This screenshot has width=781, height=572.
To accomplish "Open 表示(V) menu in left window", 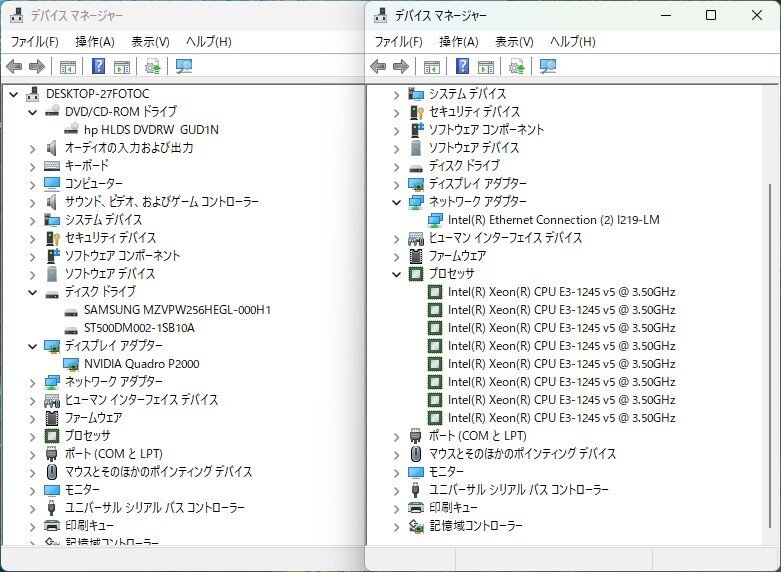I will 150,42.
